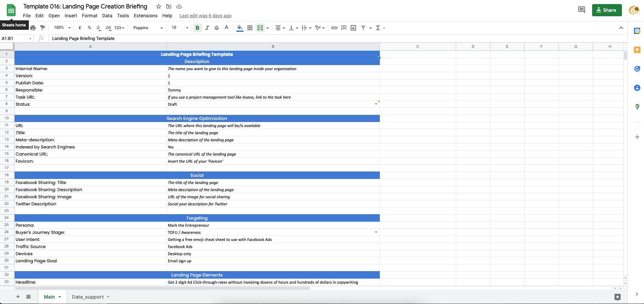The image size is (644, 304).
Task: Insert a link using the toolbar icon
Action: tap(334, 28)
